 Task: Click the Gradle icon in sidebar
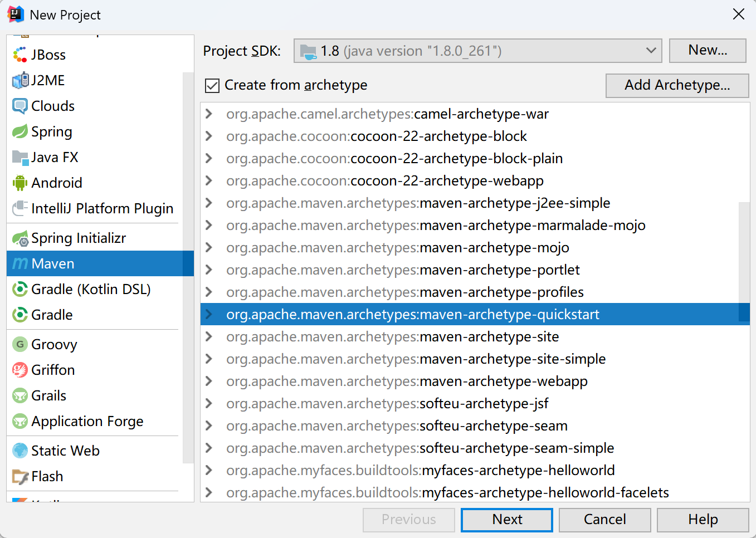tap(20, 315)
